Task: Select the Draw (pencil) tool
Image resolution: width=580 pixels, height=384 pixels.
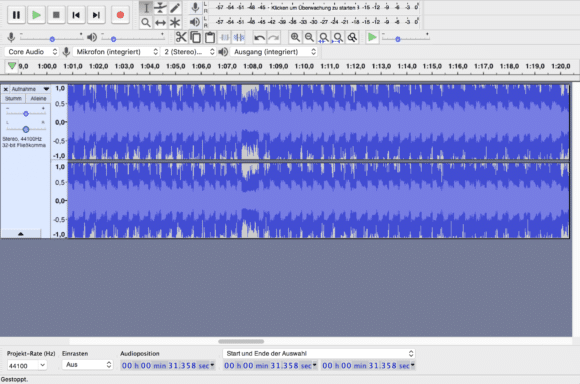Action: point(175,8)
